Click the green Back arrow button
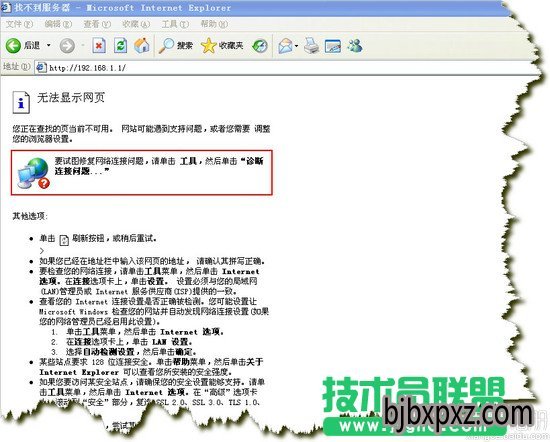This screenshot has height=442, width=550. [13, 46]
